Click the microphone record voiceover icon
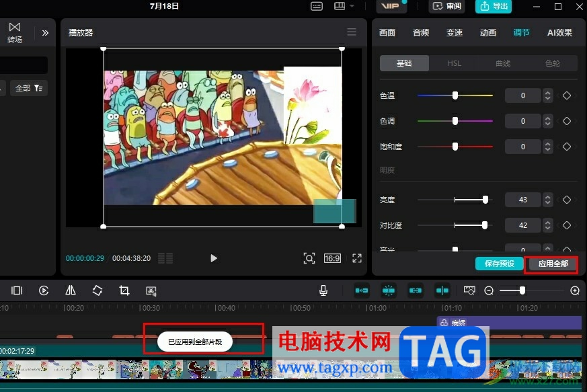 point(323,290)
